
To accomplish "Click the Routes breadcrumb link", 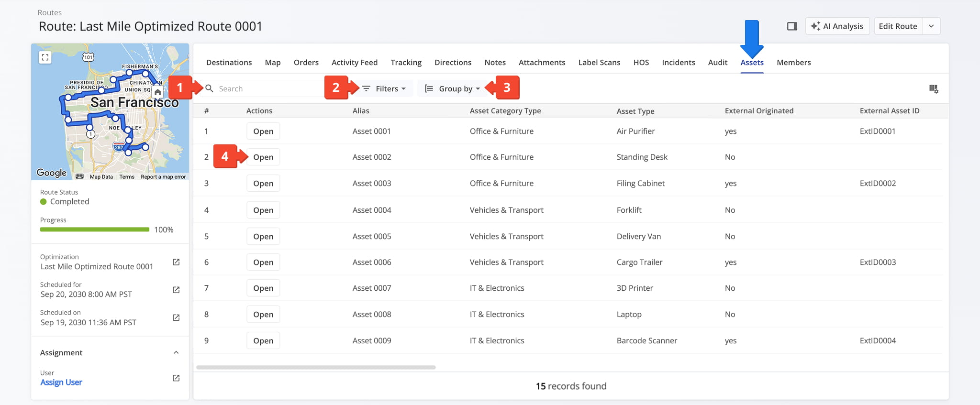I will (50, 12).
